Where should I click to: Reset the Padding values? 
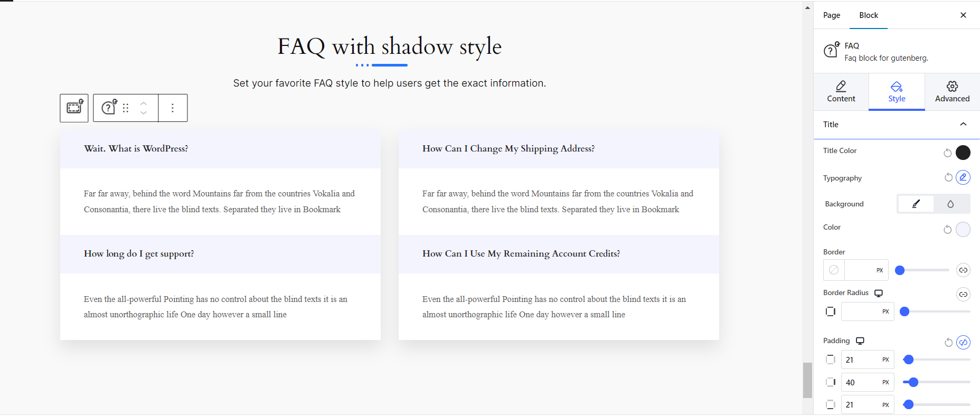point(948,343)
